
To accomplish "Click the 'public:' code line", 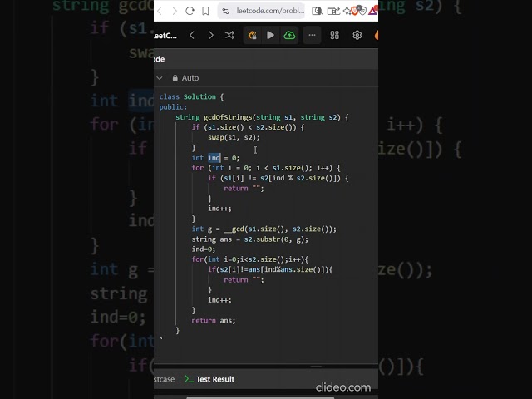I will click(x=173, y=107).
